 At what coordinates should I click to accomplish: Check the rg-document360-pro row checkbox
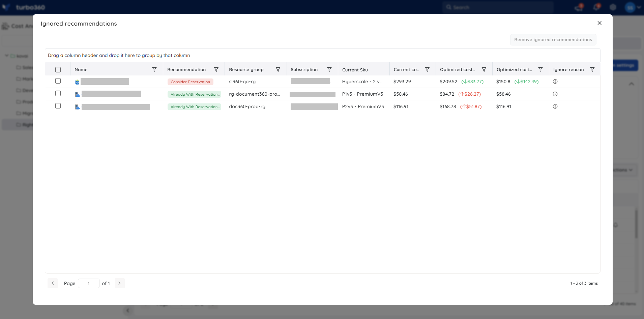[58, 93]
